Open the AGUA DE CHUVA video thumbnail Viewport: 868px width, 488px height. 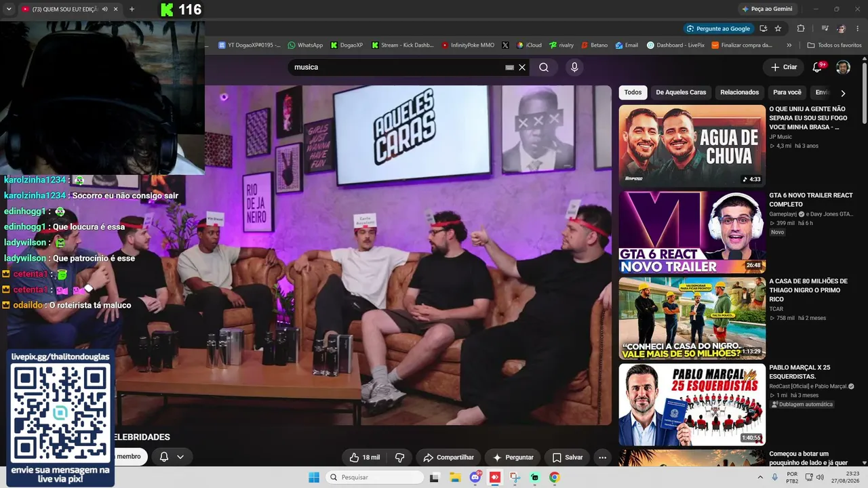(x=692, y=146)
